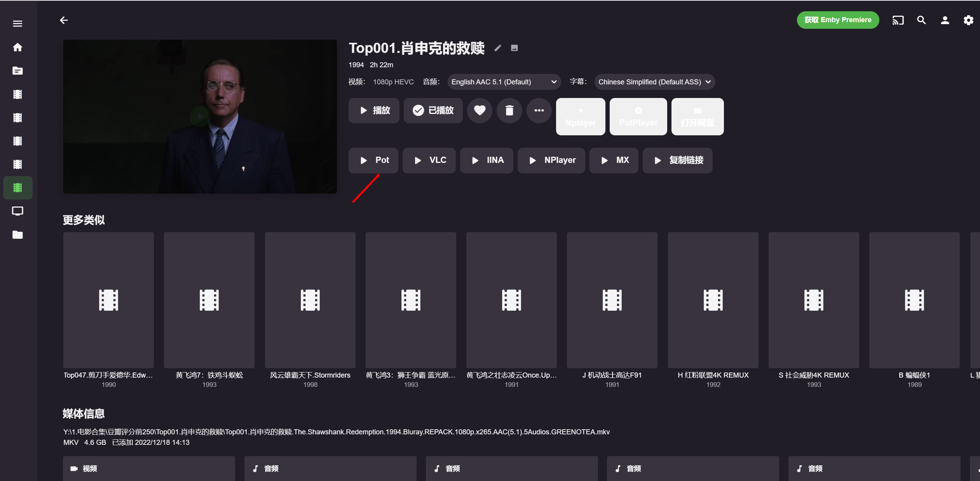
Task: Open server settings gear
Action: [968, 20]
